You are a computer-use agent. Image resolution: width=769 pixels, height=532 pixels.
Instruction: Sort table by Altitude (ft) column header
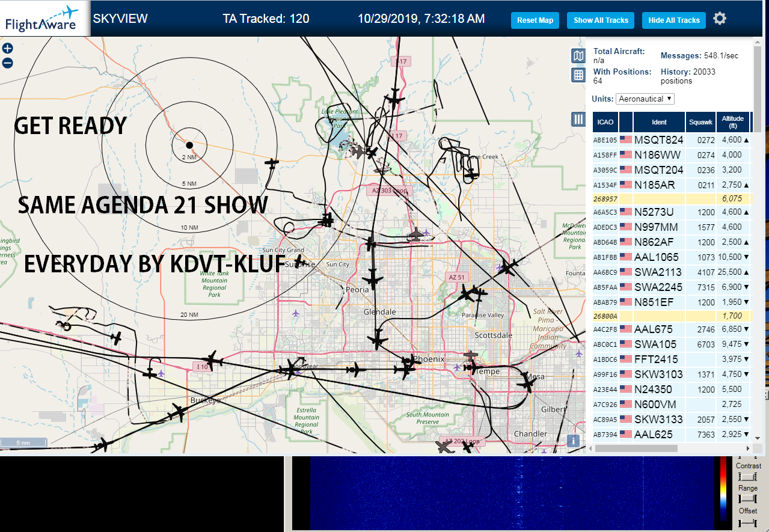pyautogui.click(x=733, y=122)
